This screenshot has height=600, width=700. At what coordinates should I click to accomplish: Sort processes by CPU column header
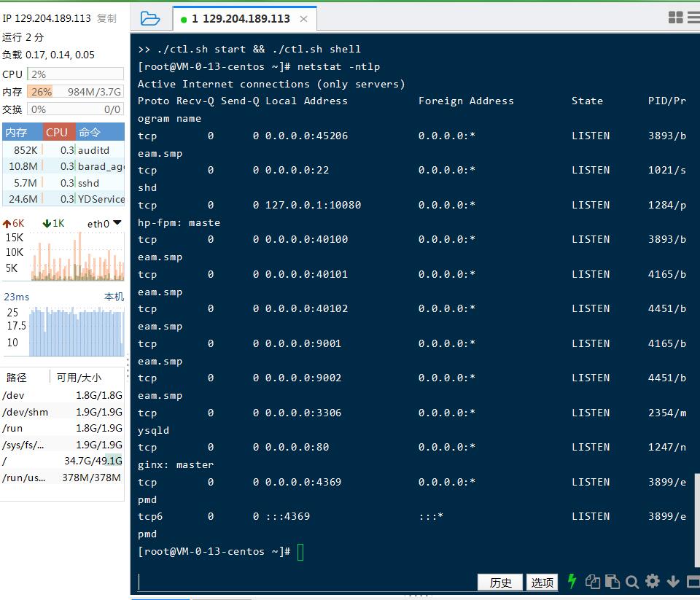(x=57, y=132)
